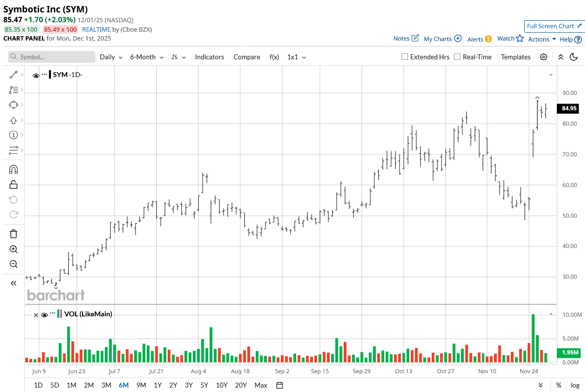Viewport: 585px width, 392px height.
Task: Collapse the volume pane chevron
Action: (551, 314)
